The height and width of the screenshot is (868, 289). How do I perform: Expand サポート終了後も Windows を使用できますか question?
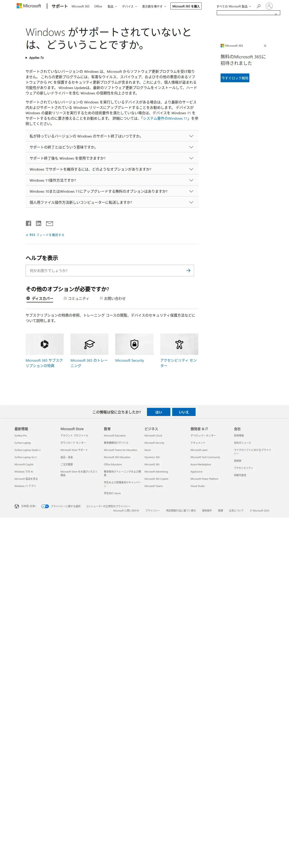pyautogui.click(x=112, y=158)
